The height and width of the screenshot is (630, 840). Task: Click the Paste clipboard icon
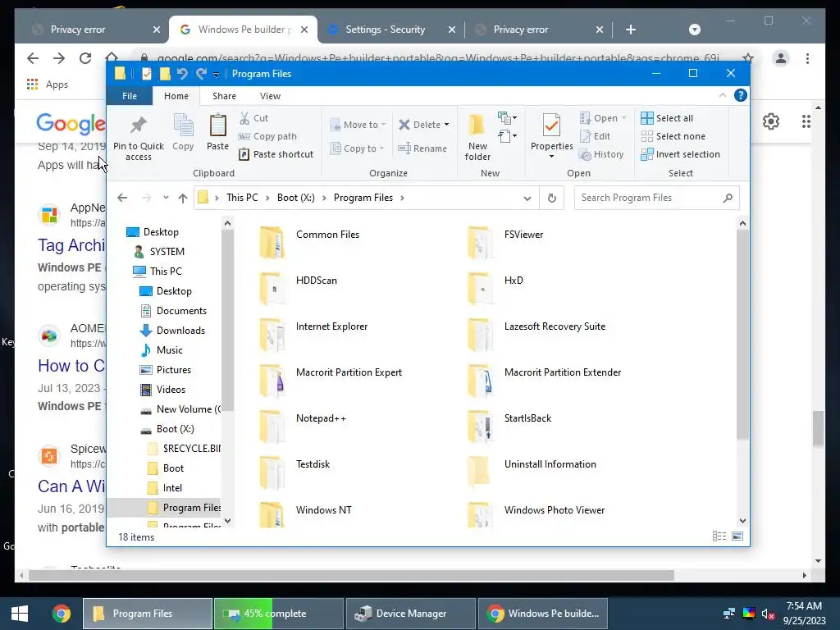pos(217,132)
